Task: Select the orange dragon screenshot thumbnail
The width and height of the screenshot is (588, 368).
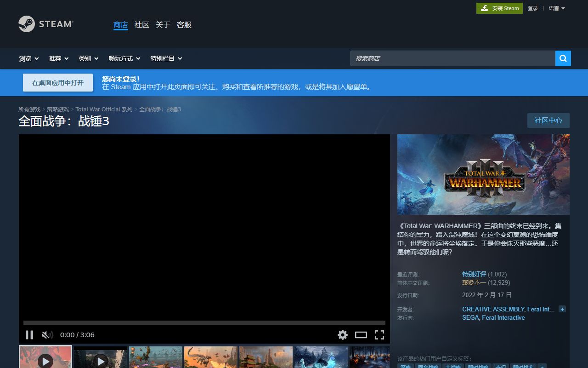Action: [211, 357]
